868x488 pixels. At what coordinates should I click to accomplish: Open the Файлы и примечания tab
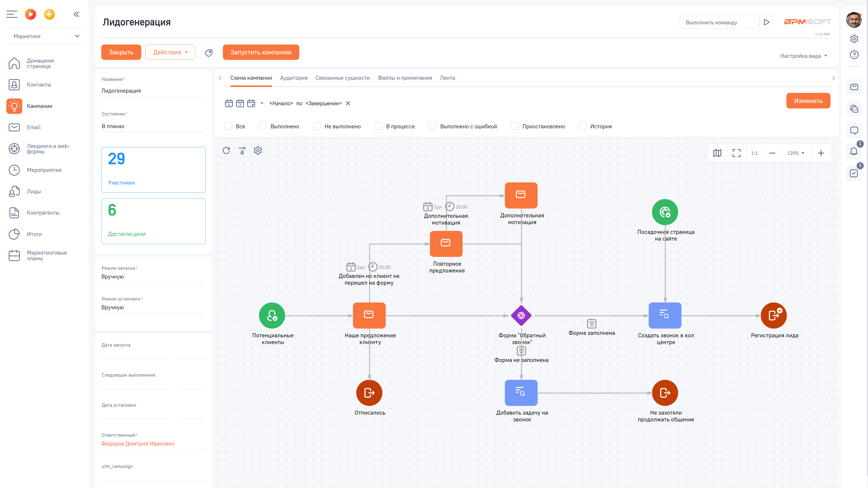coord(405,78)
